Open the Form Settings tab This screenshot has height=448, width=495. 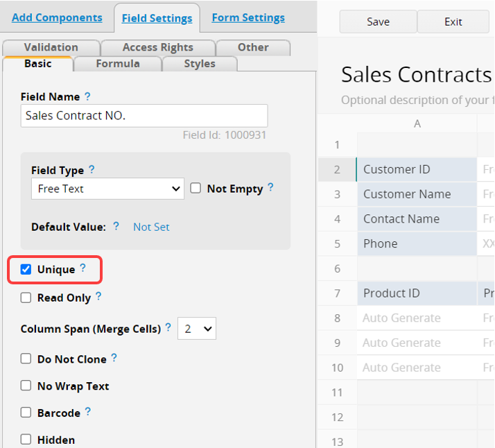click(x=248, y=17)
